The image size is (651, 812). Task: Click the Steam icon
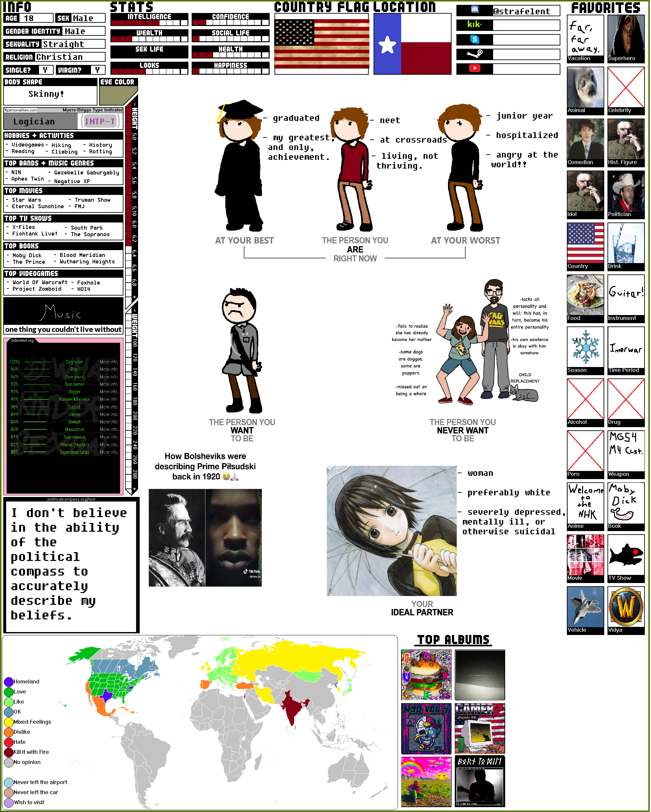[475, 54]
